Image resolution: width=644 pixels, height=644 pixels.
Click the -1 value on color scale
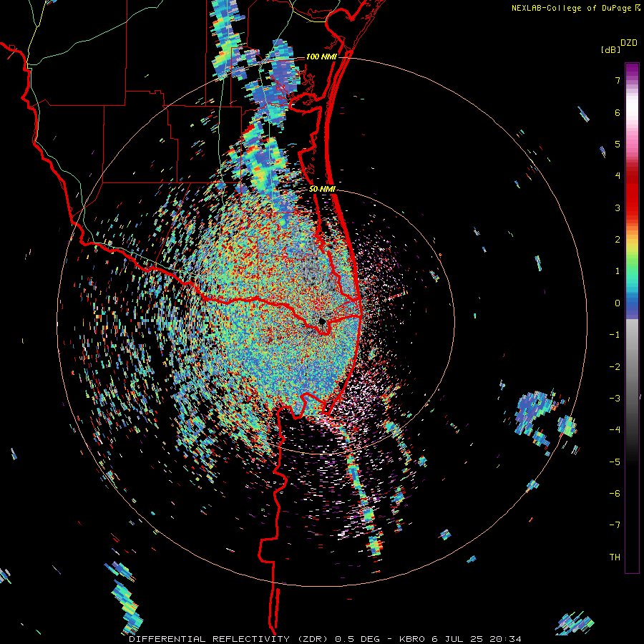pyautogui.click(x=615, y=335)
